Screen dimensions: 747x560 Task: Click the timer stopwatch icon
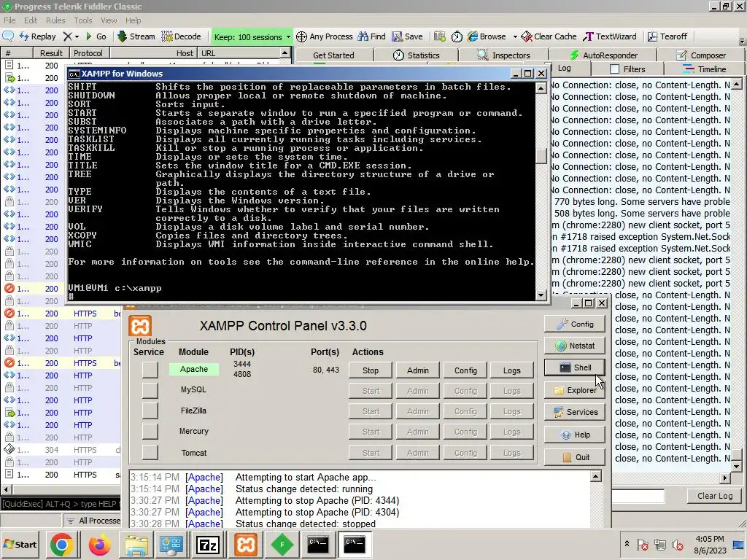pos(457,36)
